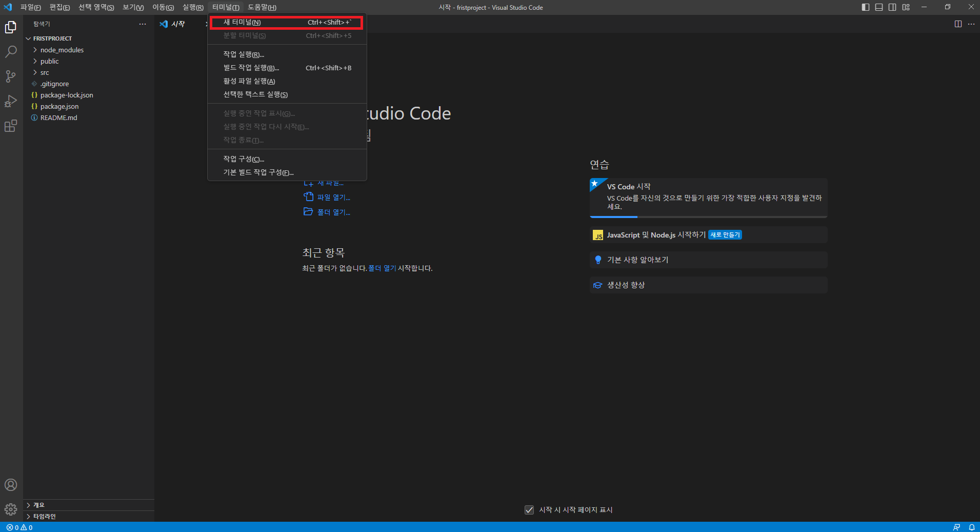Open .gitignore file in explorer
This screenshot has width=980, height=532.
click(89, 84)
